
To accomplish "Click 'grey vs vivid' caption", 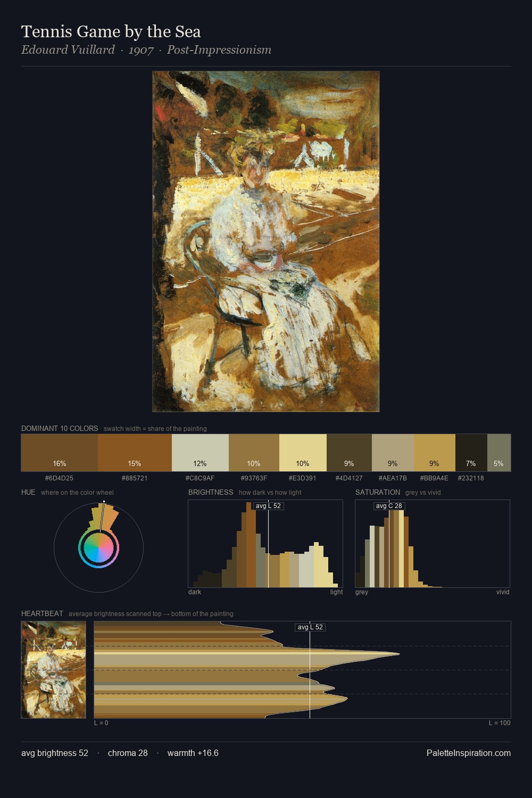I will click(423, 493).
